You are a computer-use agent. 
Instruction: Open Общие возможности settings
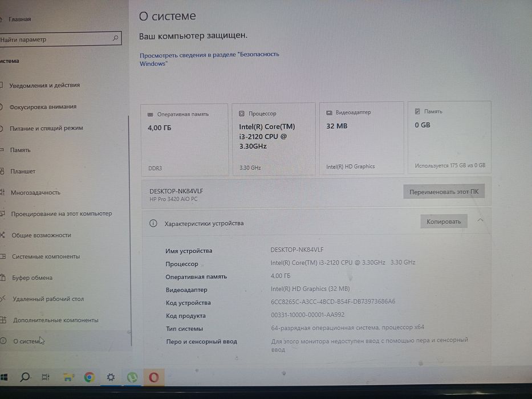(x=42, y=235)
